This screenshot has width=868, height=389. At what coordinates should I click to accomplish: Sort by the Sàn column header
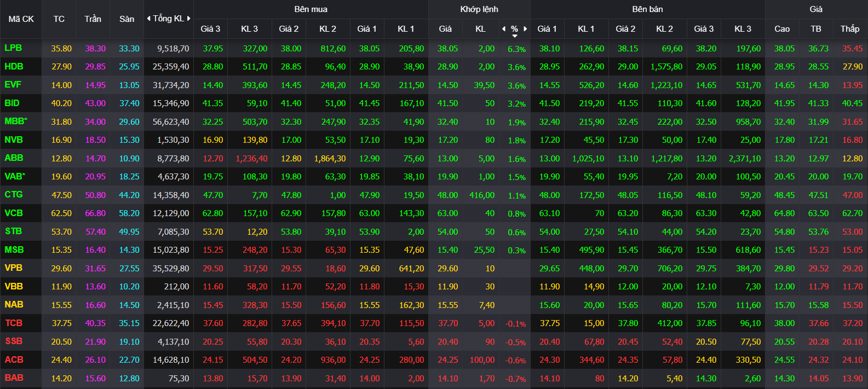127,19
